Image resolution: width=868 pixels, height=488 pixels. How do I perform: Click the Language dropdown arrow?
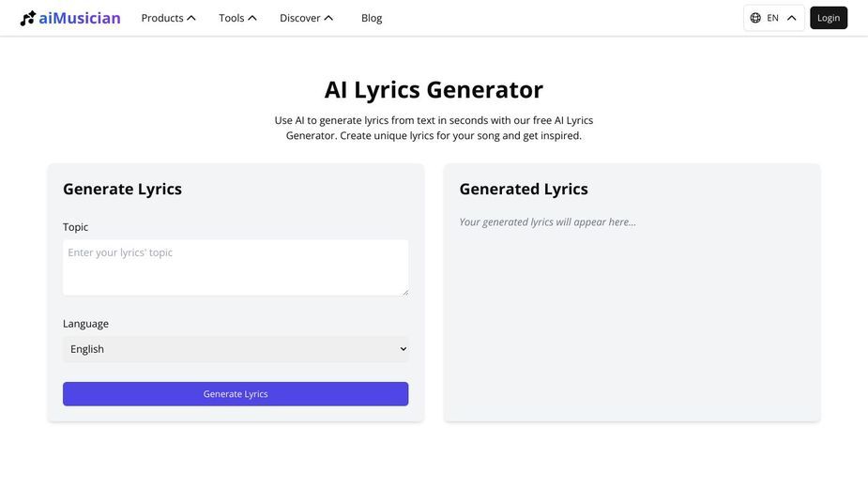[403, 349]
